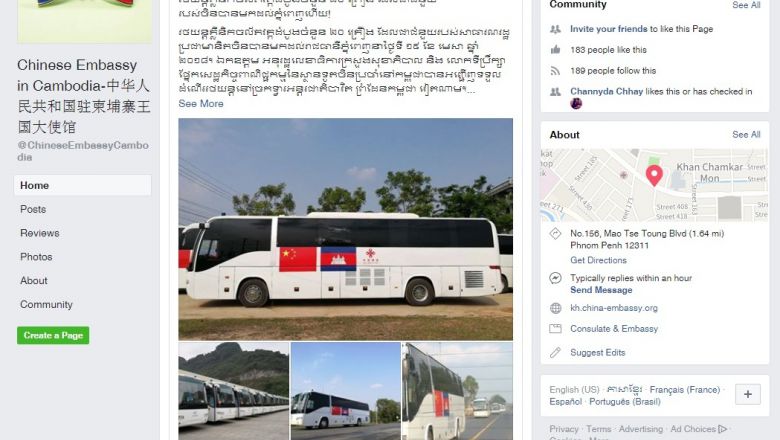Image resolution: width=780 pixels, height=440 pixels.
Task: Click the follow feed icon
Action: (x=556, y=71)
